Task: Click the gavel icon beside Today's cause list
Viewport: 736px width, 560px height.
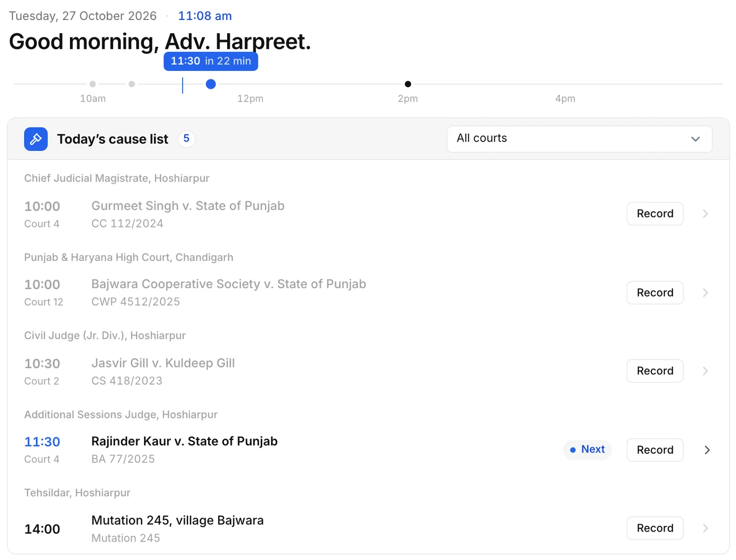Action: tap(36, 139)
